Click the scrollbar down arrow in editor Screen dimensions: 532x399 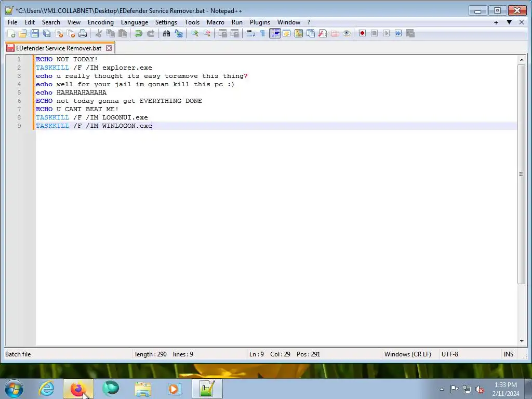pos(522,341)
